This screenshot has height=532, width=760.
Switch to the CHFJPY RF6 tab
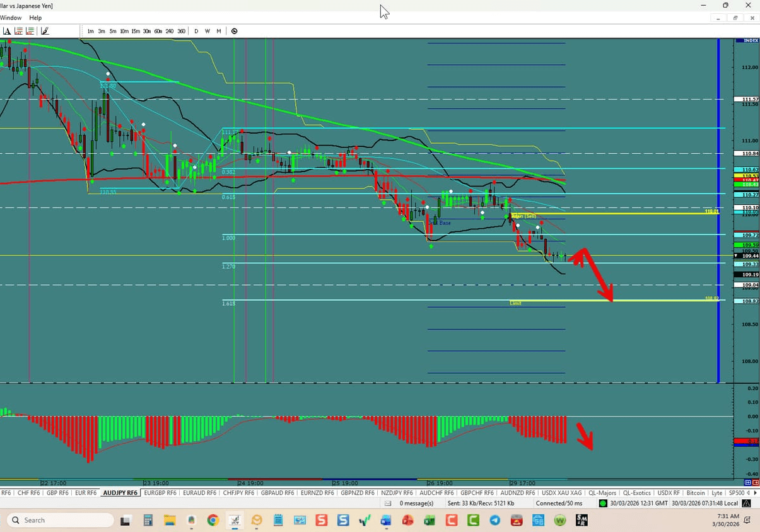point(238,492)
